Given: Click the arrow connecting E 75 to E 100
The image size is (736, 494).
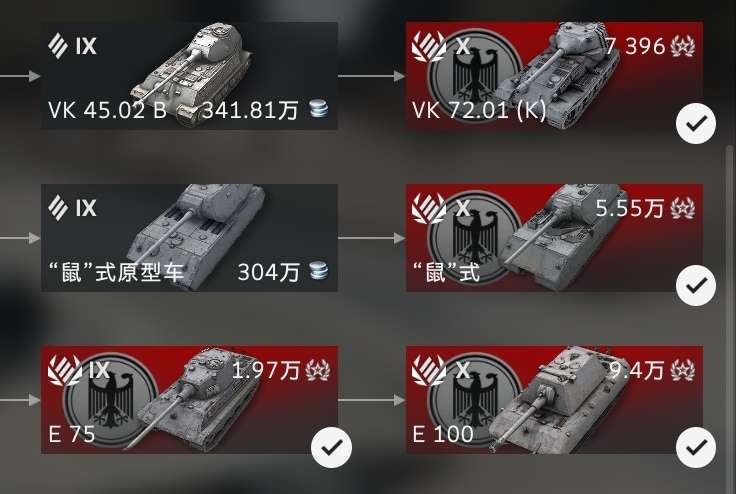Looking at the screenshot, I should point(371,401).
